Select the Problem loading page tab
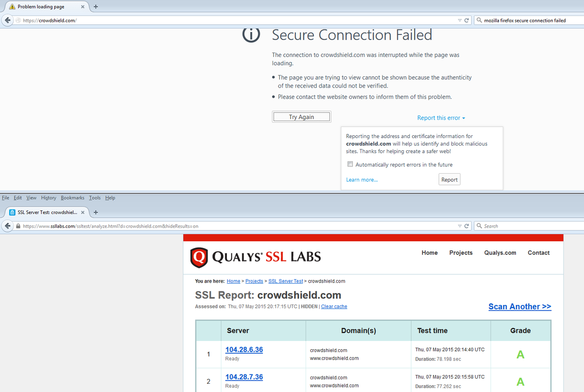The width and height of the screenshot is (584, 392). 46,7
